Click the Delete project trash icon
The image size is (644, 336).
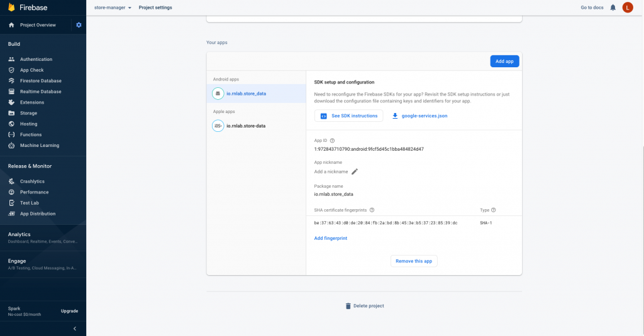coord(348,306)
